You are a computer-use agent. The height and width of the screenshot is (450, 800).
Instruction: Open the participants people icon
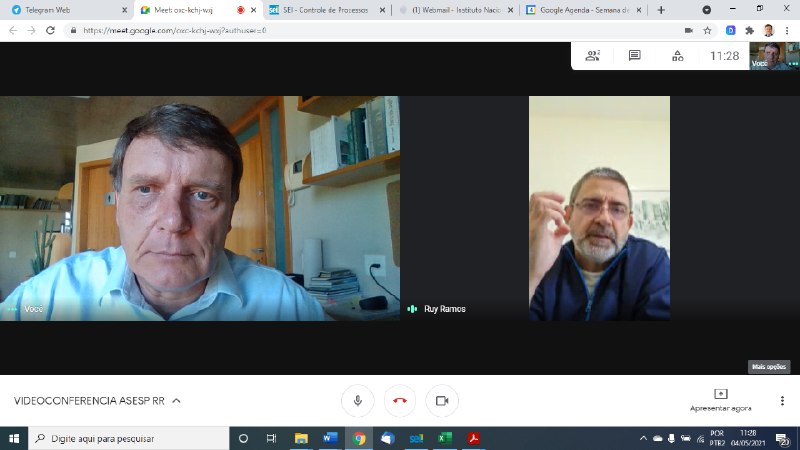point(592,56)
